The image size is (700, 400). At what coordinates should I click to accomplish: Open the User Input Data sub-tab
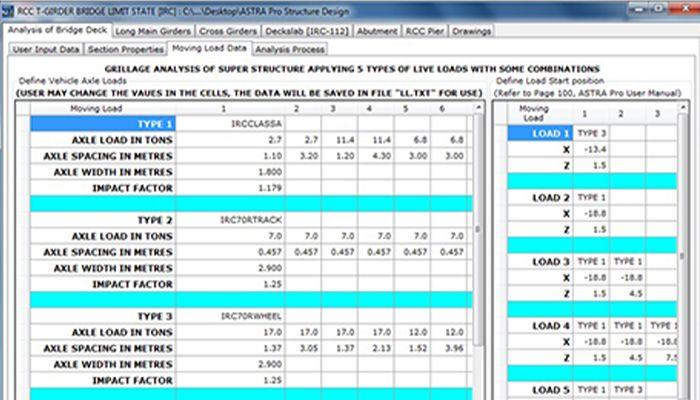click(x=46, y=49)
